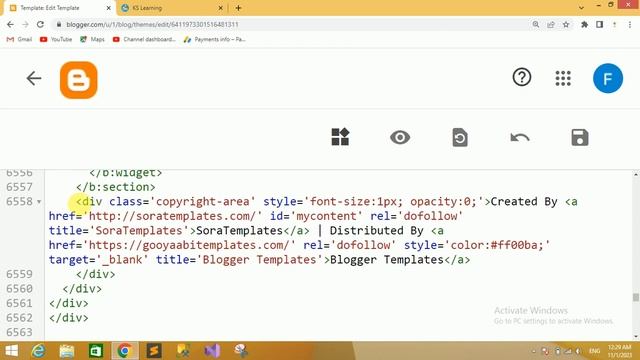
Task: Open the green Store taskbar icon
Action: [96, 351]
